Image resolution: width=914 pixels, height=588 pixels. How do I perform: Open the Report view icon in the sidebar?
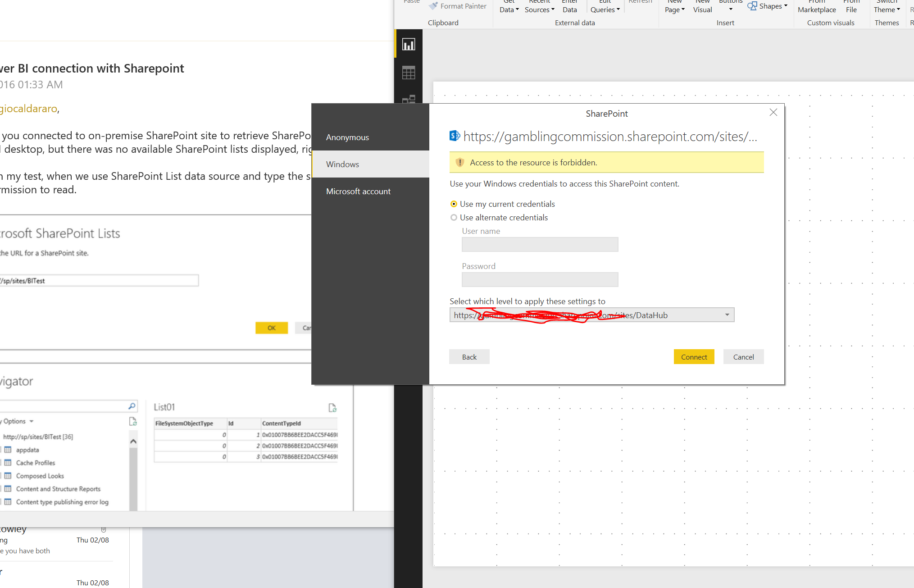[409, 44]
